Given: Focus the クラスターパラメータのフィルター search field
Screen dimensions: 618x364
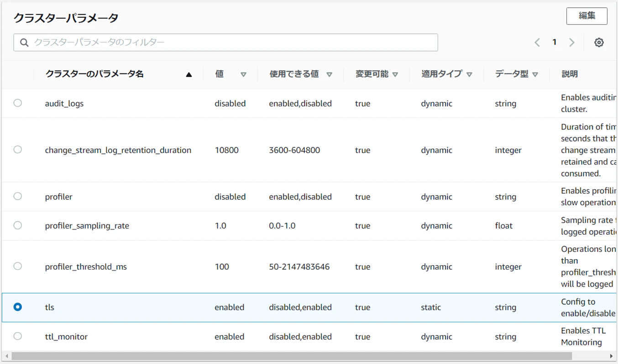Looking at the screenshot, I should click(226, 42).
